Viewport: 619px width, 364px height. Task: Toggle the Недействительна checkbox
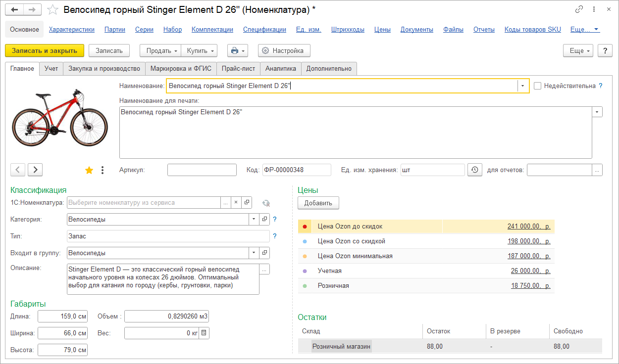point(538,86)
